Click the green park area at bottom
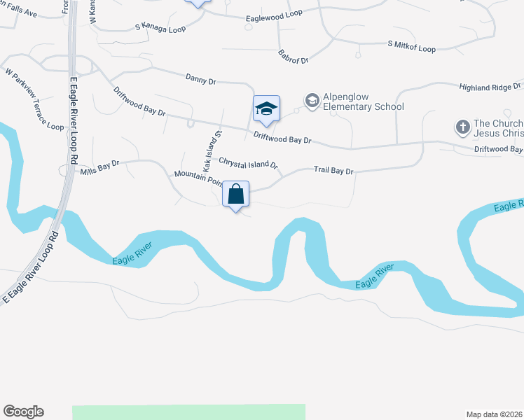524x420 pixels. click(189, 412)
